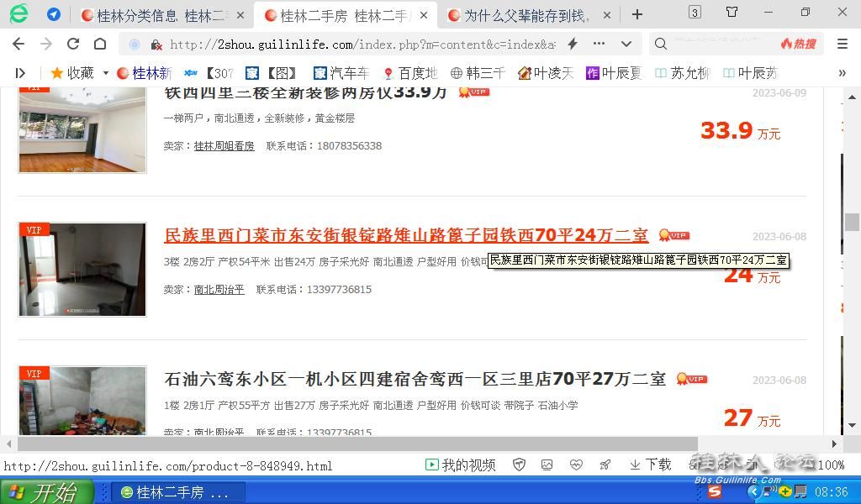Open seller link 南北周治平 for 24万 listing
Screen dimensions: 861x504
[219, 290]
